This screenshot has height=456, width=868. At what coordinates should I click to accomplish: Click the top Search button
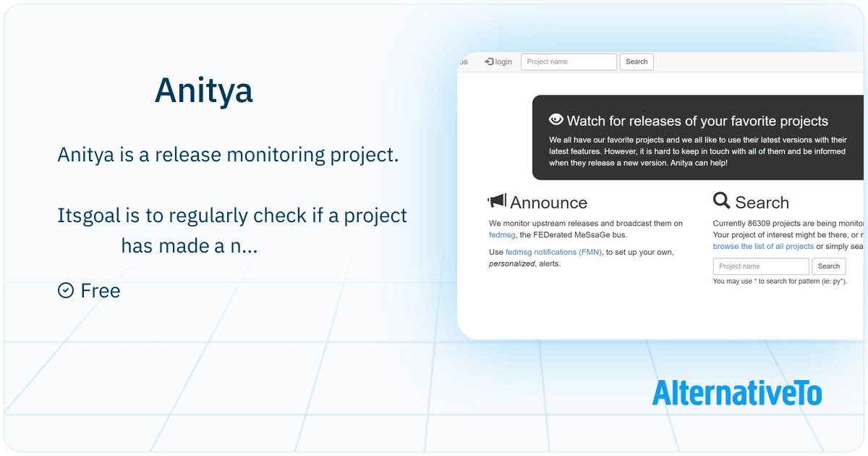point(637,62)
